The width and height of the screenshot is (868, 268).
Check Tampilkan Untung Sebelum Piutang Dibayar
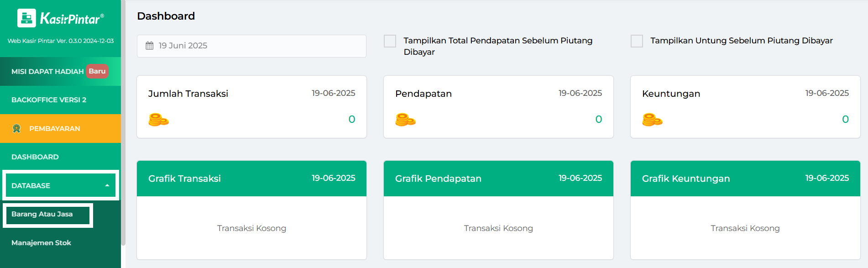637,41
